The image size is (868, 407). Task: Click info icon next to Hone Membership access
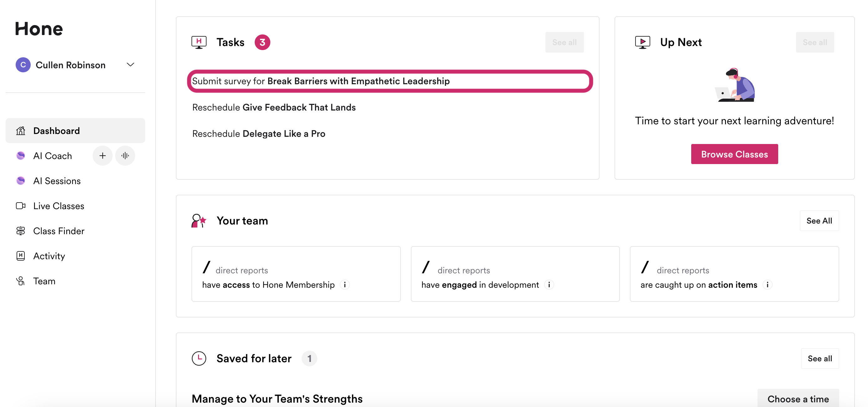coord(345,285)
